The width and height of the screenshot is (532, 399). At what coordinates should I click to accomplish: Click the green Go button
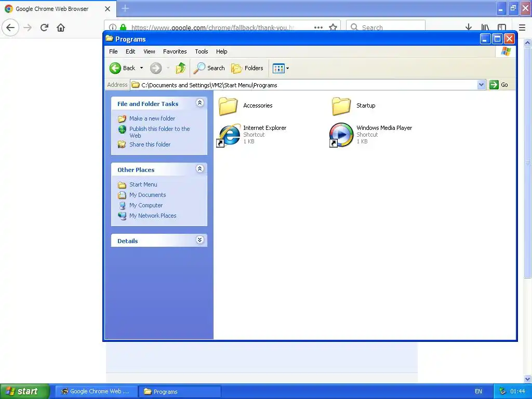(499, 85)
